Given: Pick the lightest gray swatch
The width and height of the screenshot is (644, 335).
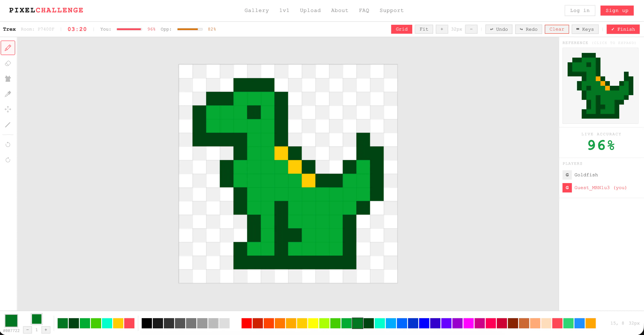Looking at the screenshot, I should click(x=224, y=323).
